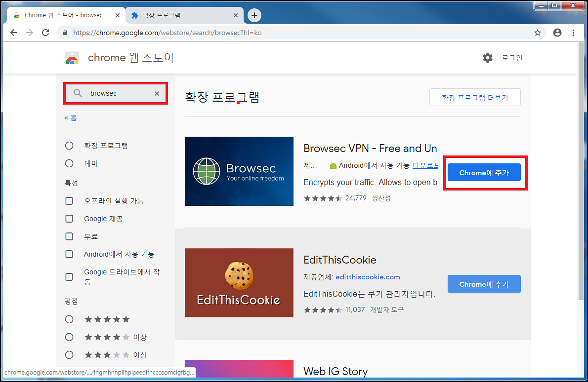Screen dimensions: 588x382
Task: Click the browser forward arrow
Action: click(x=30, y=33)
